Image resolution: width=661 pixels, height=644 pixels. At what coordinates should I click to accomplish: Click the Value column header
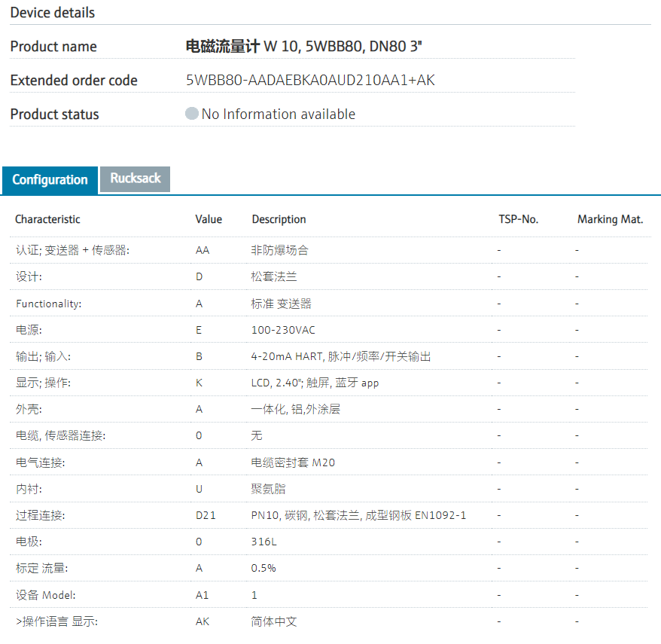pos(209,219)
